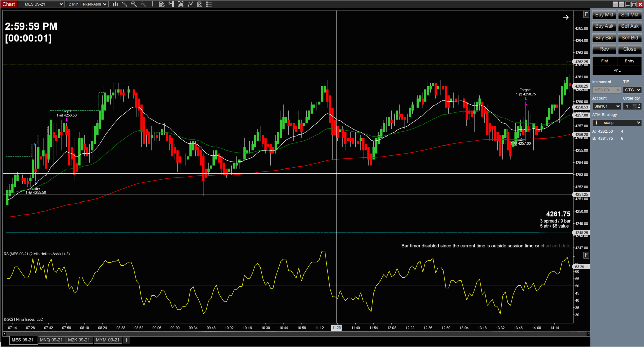Image resolution: width=644 pixels, height=347 pixels.
Task: Click the checklist page toolbar icon
Action: tap(200, 4)
